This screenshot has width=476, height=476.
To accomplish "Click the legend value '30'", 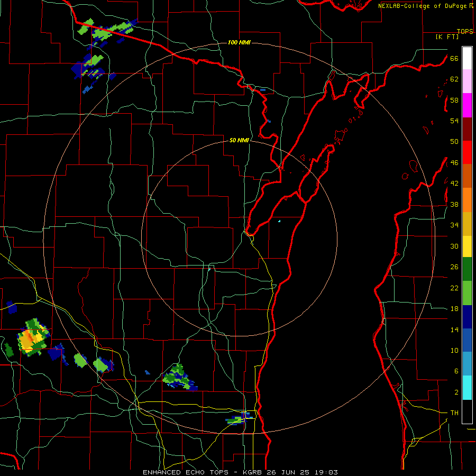I will tap(454, 246).
